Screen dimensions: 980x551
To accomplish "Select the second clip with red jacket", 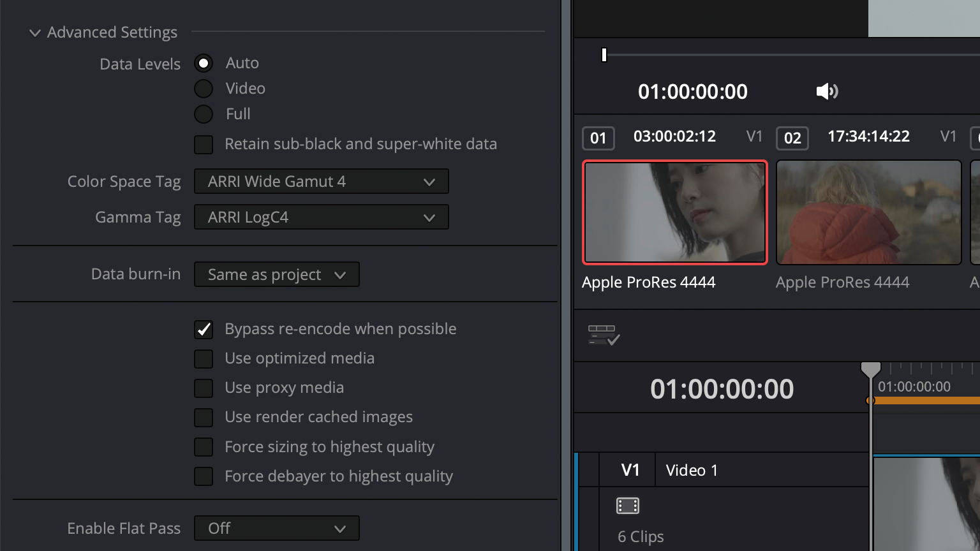I will pos(868,212).
